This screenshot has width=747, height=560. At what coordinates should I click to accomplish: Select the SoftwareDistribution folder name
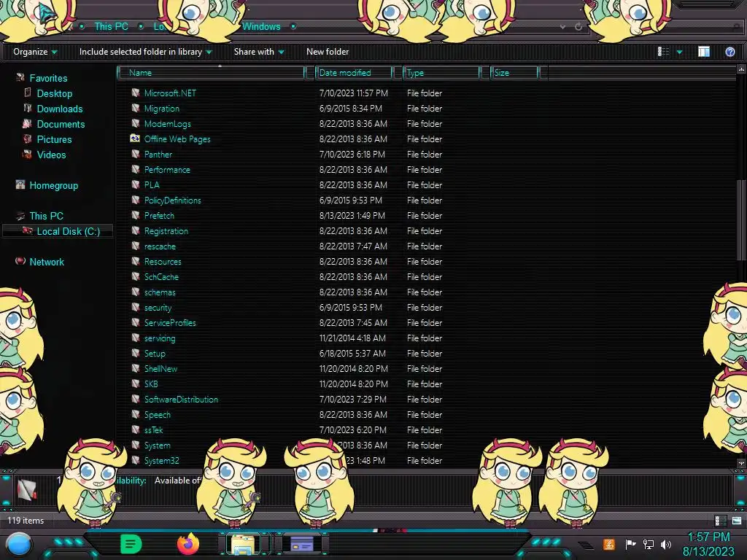pos(181,399)
